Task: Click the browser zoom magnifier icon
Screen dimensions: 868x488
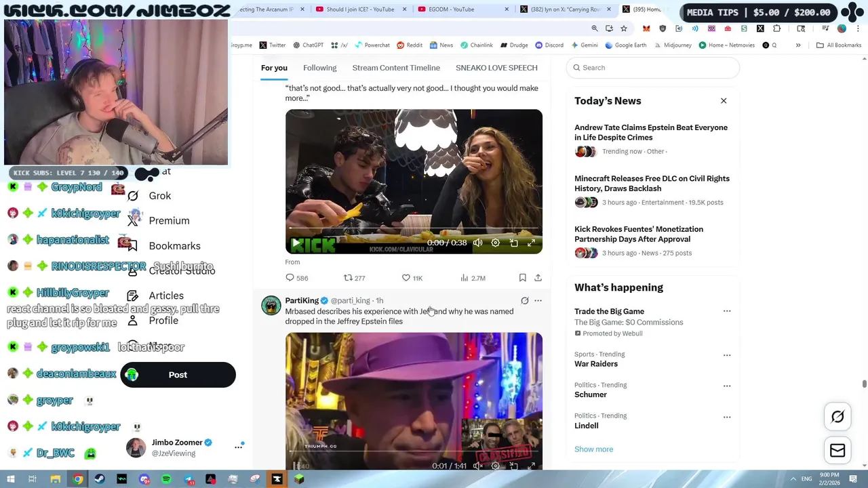Action: coord(595,28)
